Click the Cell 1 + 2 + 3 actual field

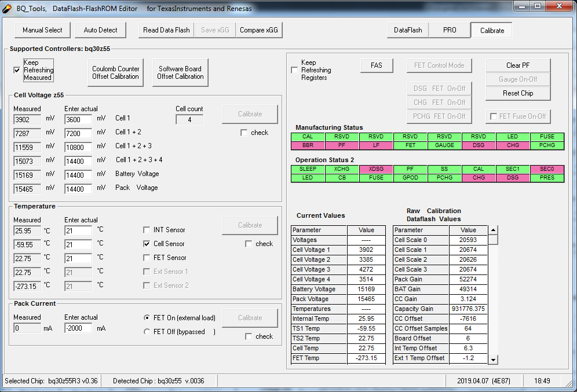pos(78,148)
